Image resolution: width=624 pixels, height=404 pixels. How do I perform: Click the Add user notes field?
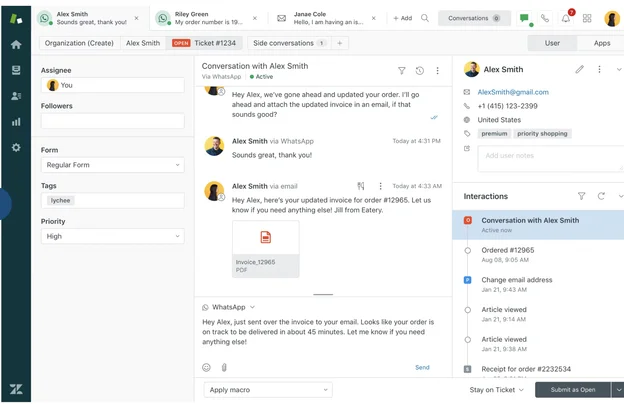[551, 159]
